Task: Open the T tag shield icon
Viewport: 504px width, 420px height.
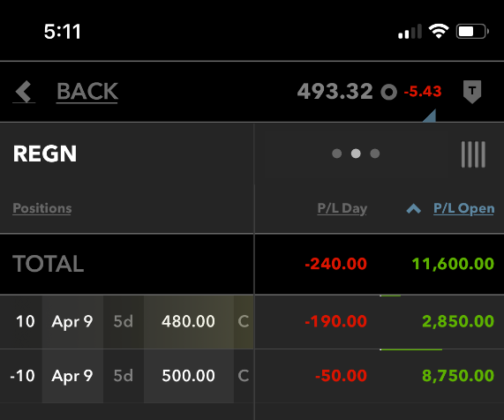Action: coord(472,92)
